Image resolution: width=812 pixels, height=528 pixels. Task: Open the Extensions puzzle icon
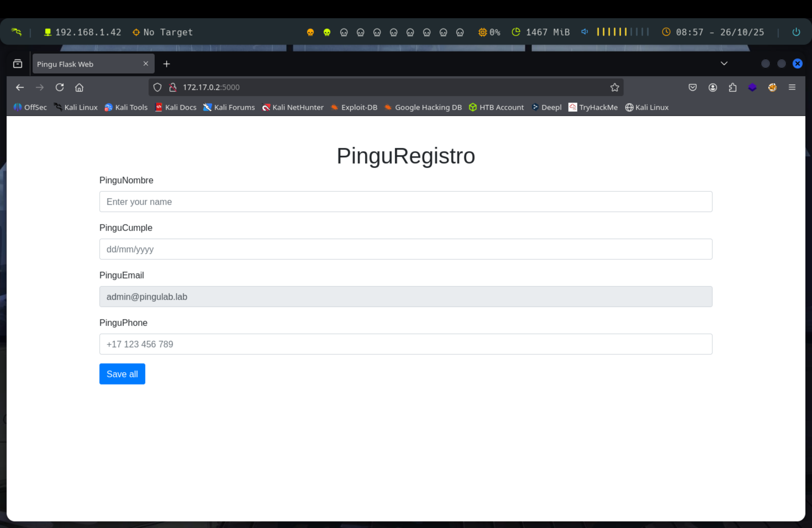coord(732,87)
